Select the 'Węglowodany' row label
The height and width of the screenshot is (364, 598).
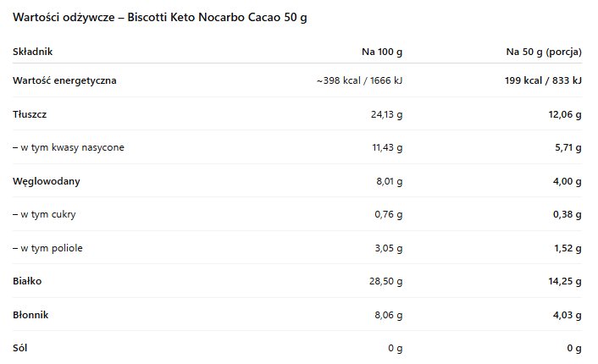47,181
